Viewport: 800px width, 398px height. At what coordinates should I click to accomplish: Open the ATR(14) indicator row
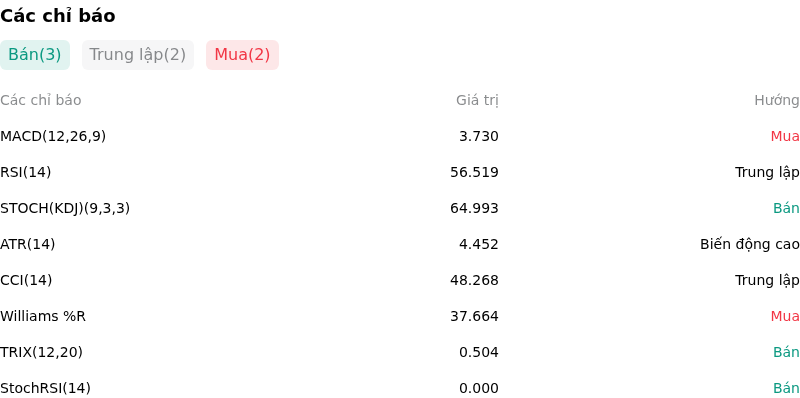400,244
